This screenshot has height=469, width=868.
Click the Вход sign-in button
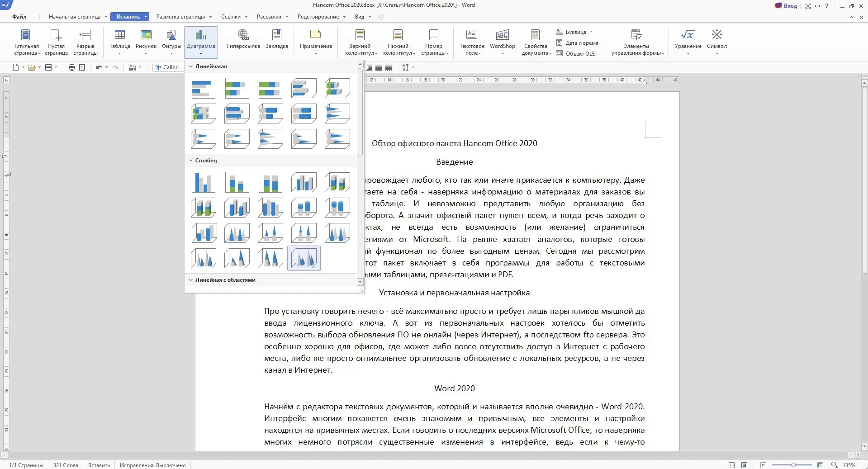[x=786, y=6]
